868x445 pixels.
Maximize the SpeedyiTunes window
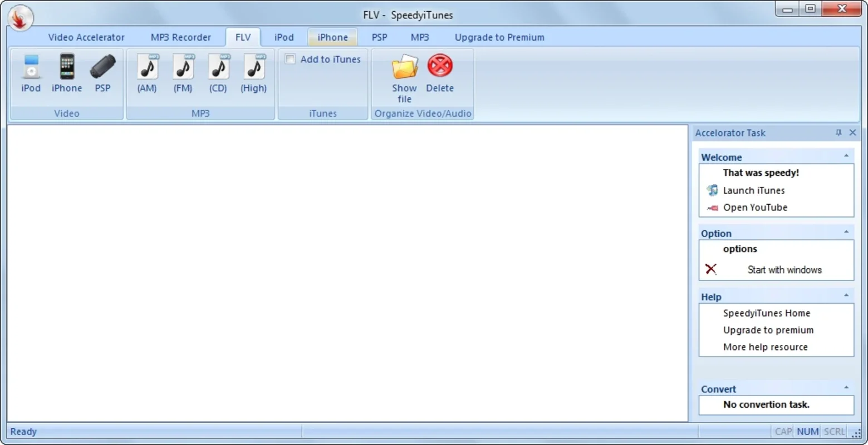pyautogui.click(x=811, y=9)
